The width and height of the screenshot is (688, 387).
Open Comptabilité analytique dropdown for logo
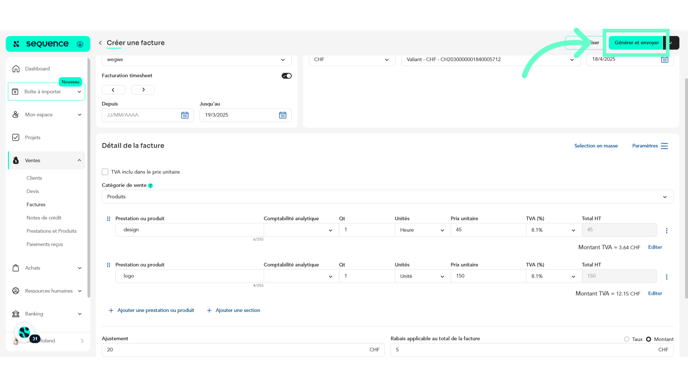(x=301, y=276)
